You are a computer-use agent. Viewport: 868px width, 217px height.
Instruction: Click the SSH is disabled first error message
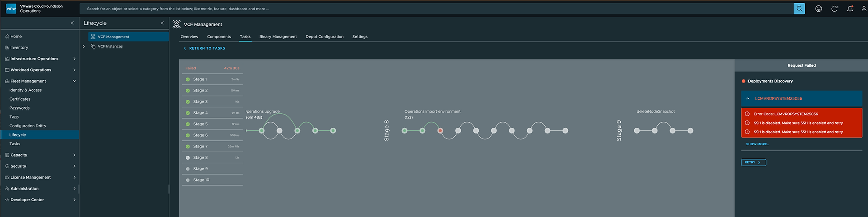(x=798, y=123)
